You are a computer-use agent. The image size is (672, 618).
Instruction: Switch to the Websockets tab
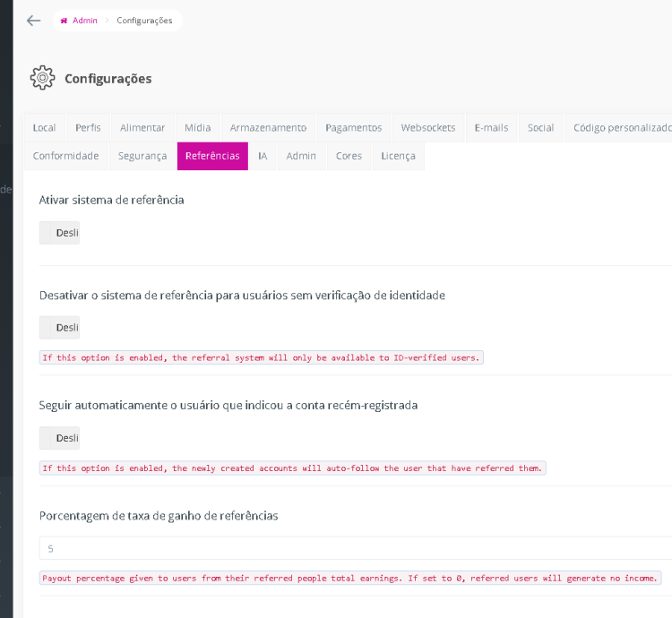428,128
